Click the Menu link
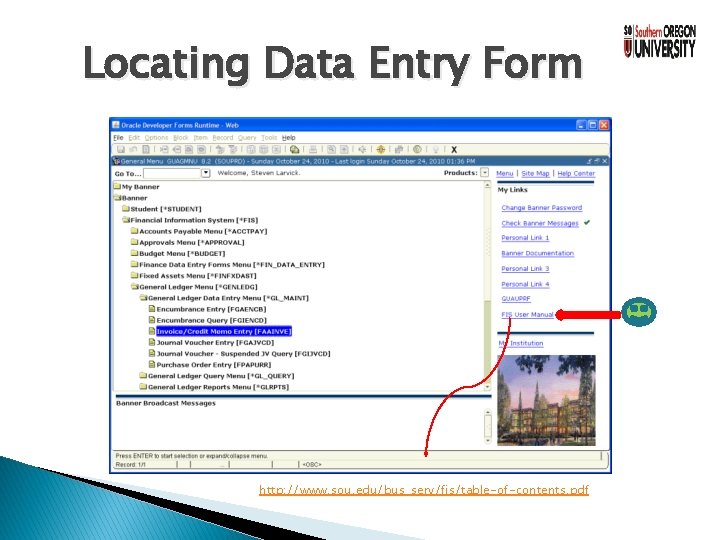This screenshot has width=720, height=540. (505, 173)
